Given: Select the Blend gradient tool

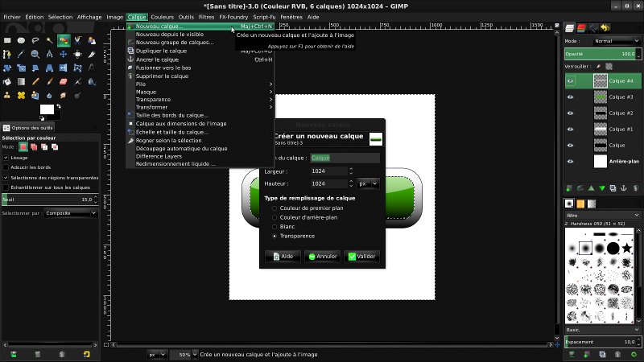Looking at the screenshot, I should [x=22, y=82].
